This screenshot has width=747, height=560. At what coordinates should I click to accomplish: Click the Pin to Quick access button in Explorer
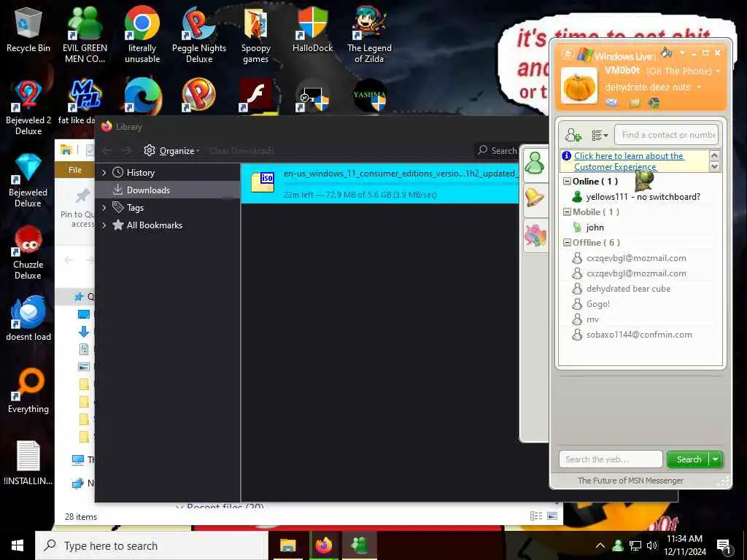tap(77, 208)
